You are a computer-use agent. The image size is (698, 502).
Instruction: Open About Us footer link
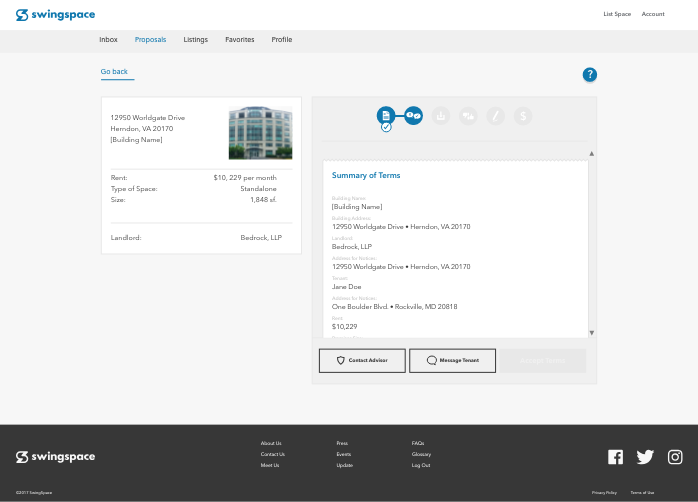click(271, 443)
